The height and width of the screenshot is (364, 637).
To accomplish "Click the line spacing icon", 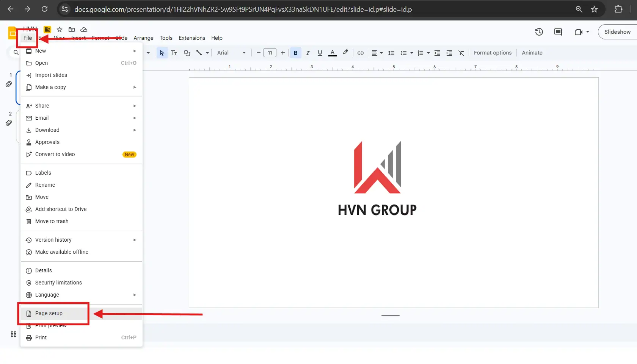I will pyautogui.click(x=391, y=53).
